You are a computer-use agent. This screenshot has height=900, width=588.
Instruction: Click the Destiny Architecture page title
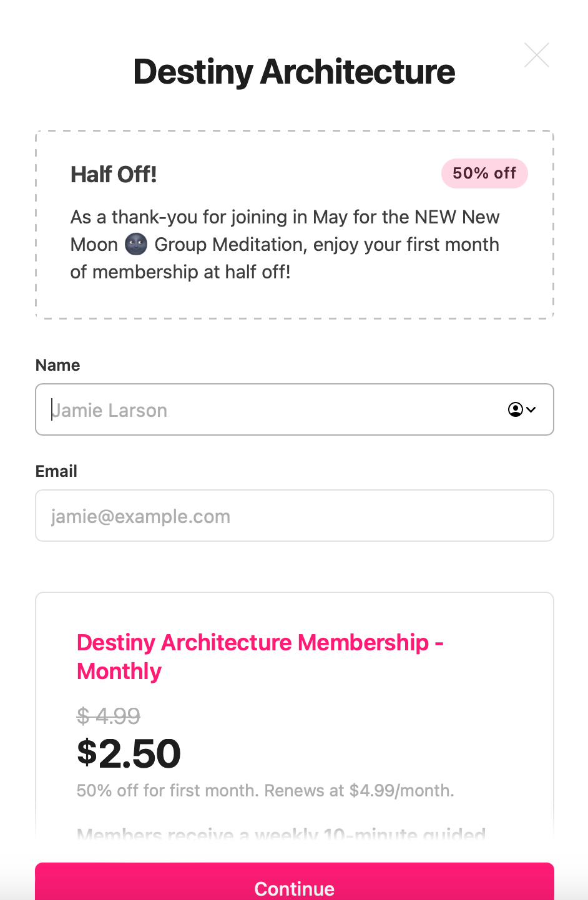[x=294, y=72]
